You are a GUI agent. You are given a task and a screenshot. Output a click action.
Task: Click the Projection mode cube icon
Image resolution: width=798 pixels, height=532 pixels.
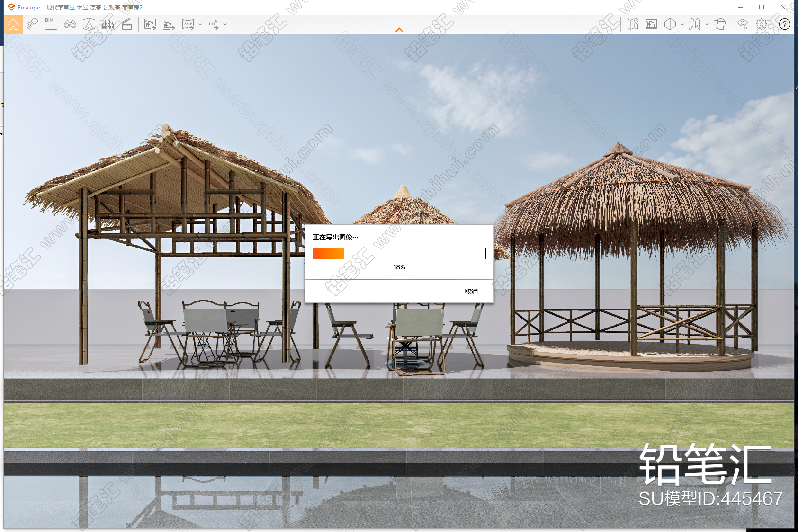(x=670, y=24)
